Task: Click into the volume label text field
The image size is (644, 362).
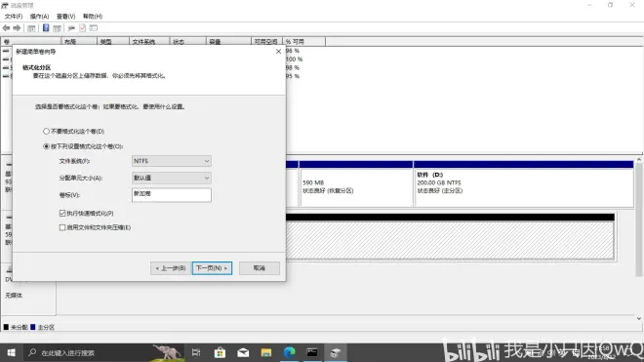Action: [172, 195]
